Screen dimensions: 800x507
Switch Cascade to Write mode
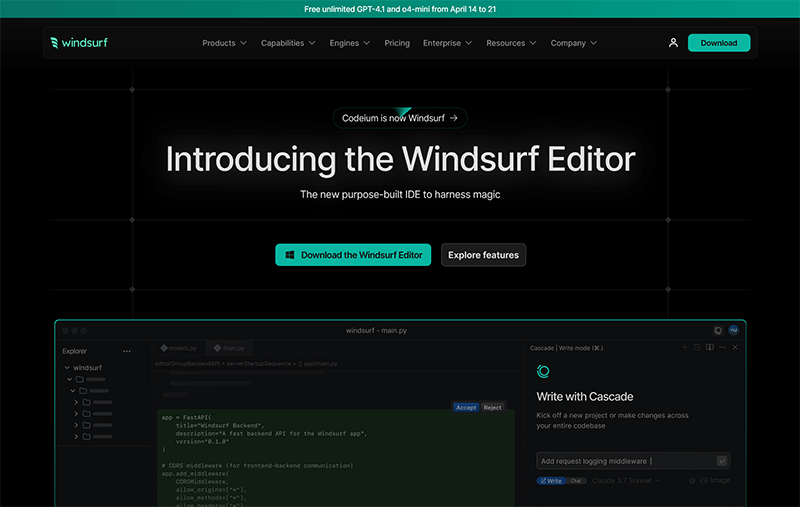pos(551,480)
